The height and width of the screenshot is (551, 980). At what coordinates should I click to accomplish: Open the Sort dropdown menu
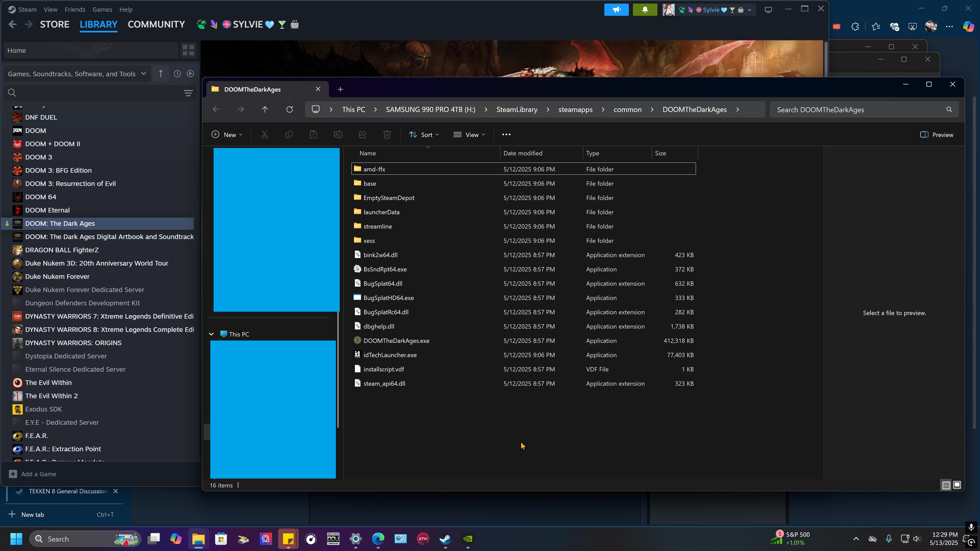click(424, 135)
